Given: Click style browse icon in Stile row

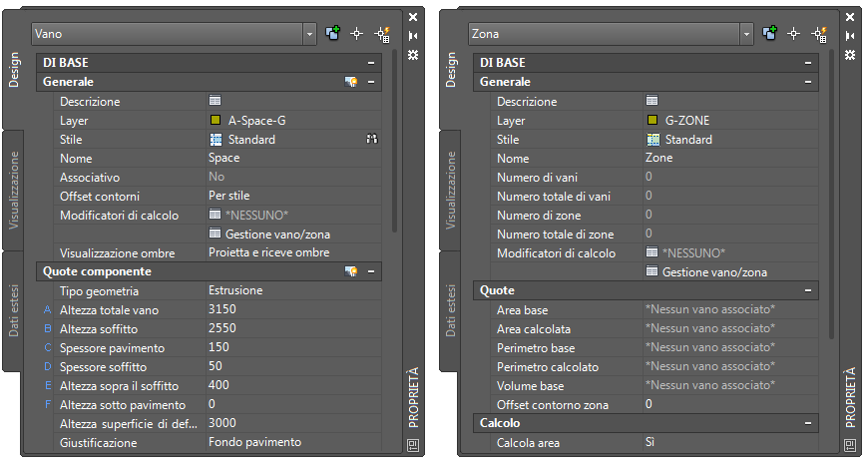Looking at the screenshot, I should tap(372, 140).
